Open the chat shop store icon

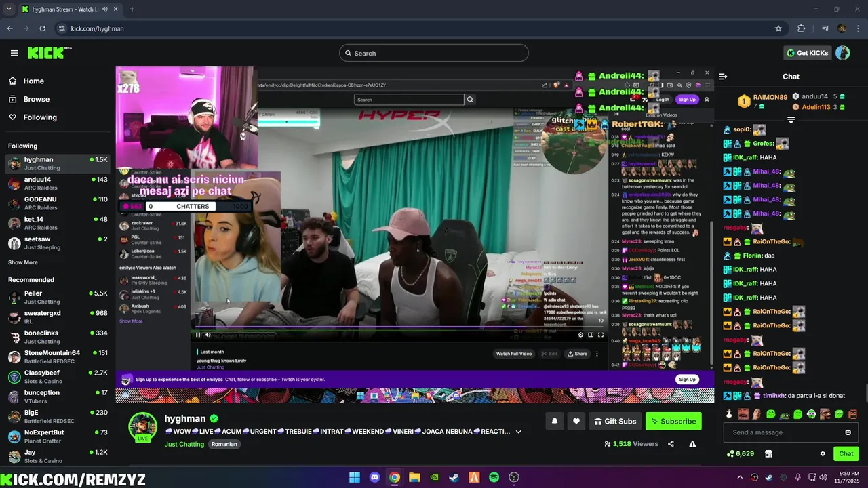pos(768,453)
